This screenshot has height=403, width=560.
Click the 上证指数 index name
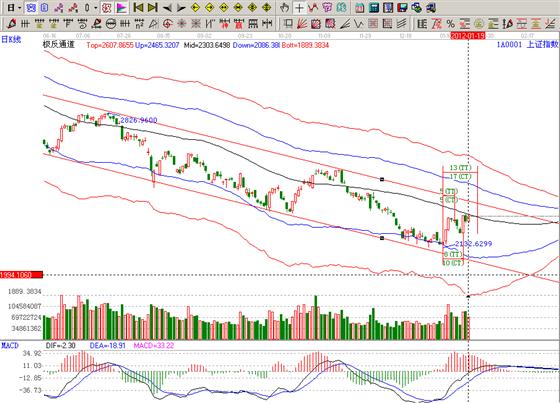point(543,44)
